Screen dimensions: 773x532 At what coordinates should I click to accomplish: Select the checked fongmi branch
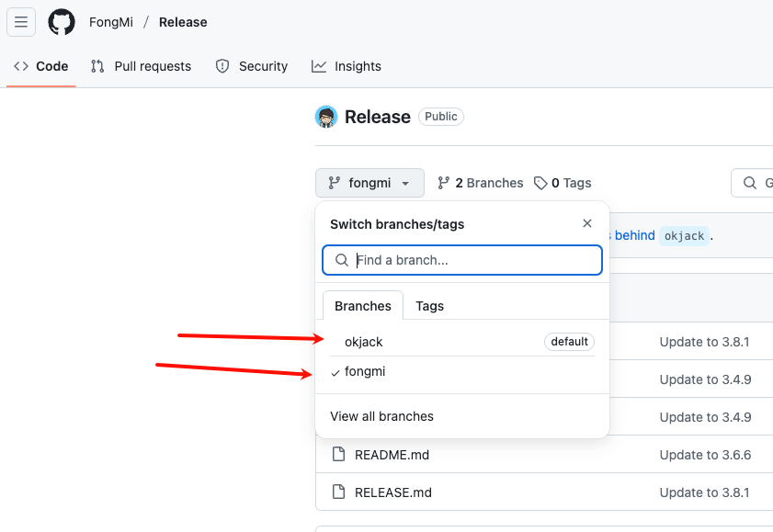click(365, 372)
